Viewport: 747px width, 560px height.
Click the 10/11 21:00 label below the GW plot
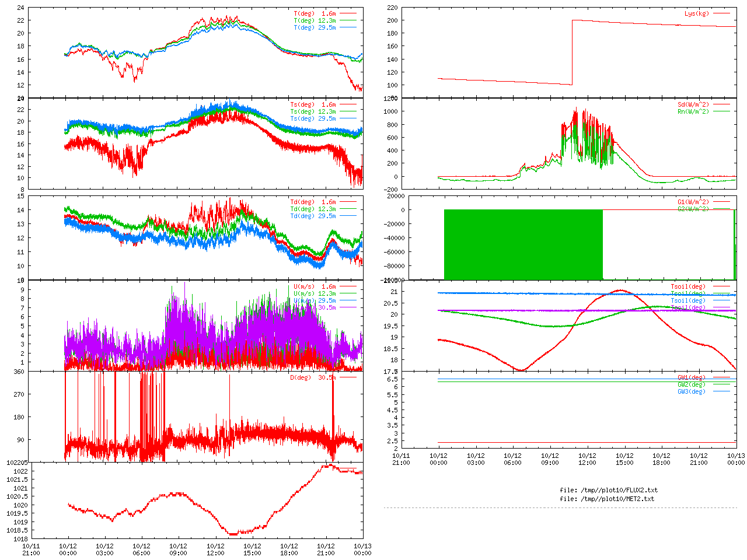tap(401, 459)
